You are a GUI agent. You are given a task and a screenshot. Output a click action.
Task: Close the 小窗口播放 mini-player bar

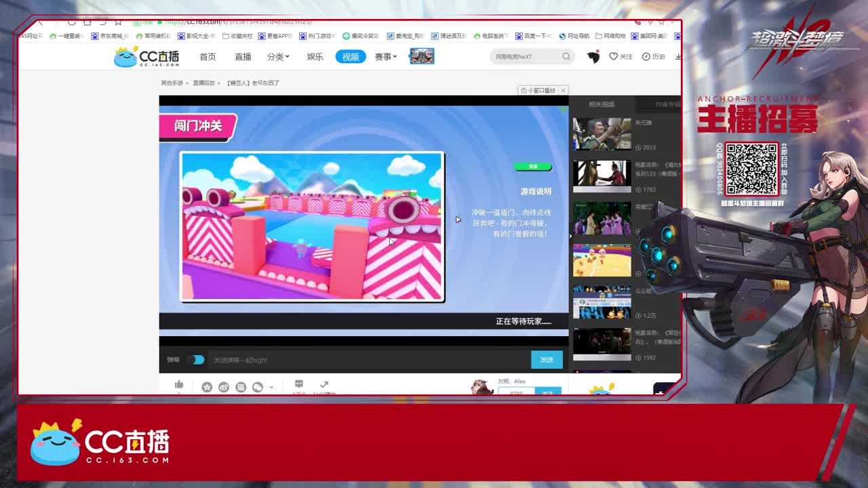point(563,90)
